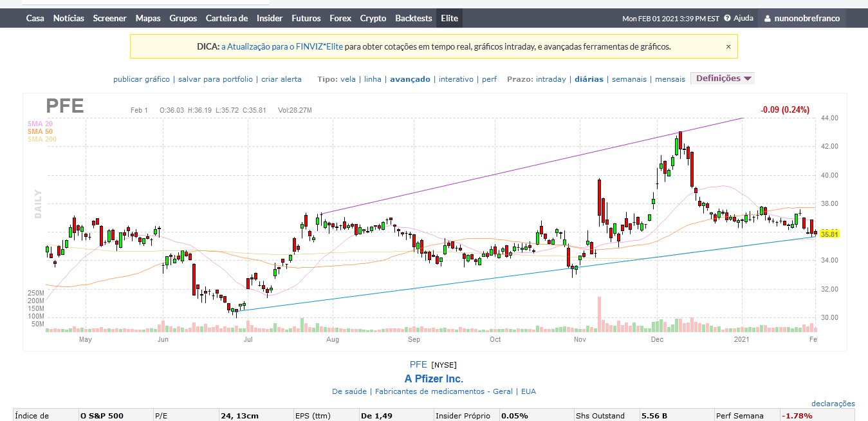Switch chart type to vela
868x421 pixels.
348,79
